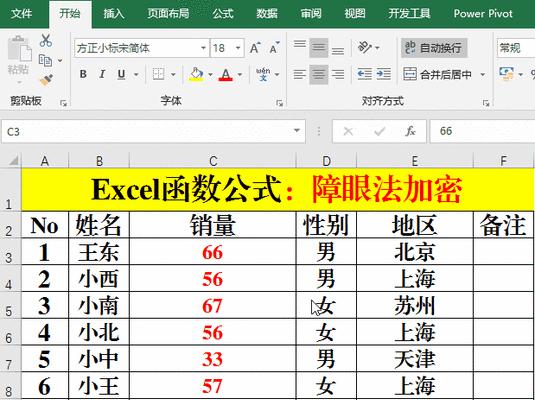Image resolution: width=535 pixels, height=400 pixels.
Task: Open the borders dropdown arrow
Action: click(173, 74)
